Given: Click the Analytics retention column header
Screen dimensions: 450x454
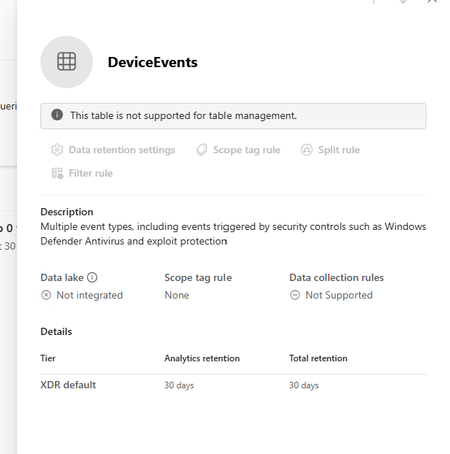Looking at the screenshot, I should coord(202,358).
